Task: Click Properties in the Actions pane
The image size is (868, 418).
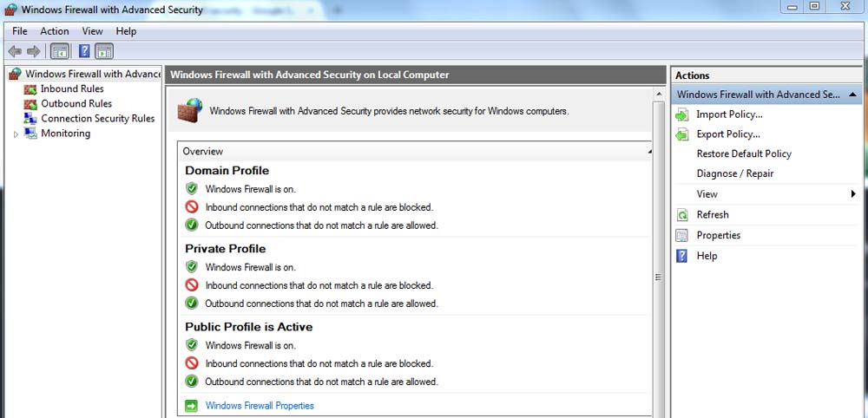Action: (719, 236)
